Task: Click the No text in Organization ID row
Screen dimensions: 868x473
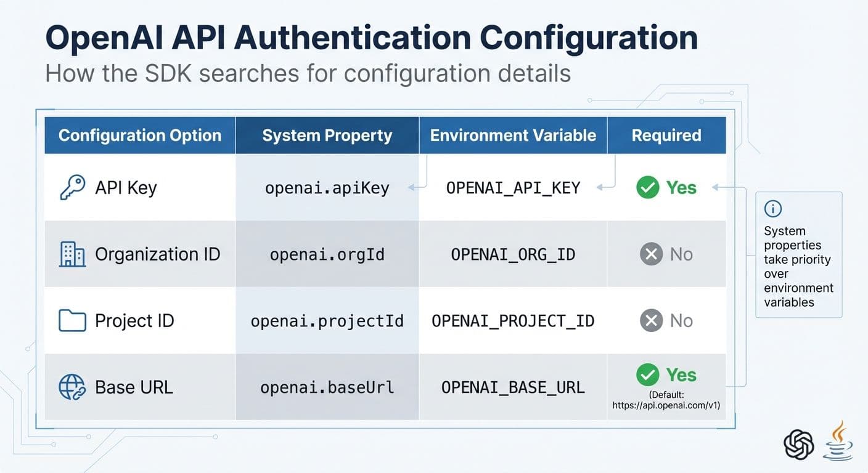Action: click(x=681, y=254)
